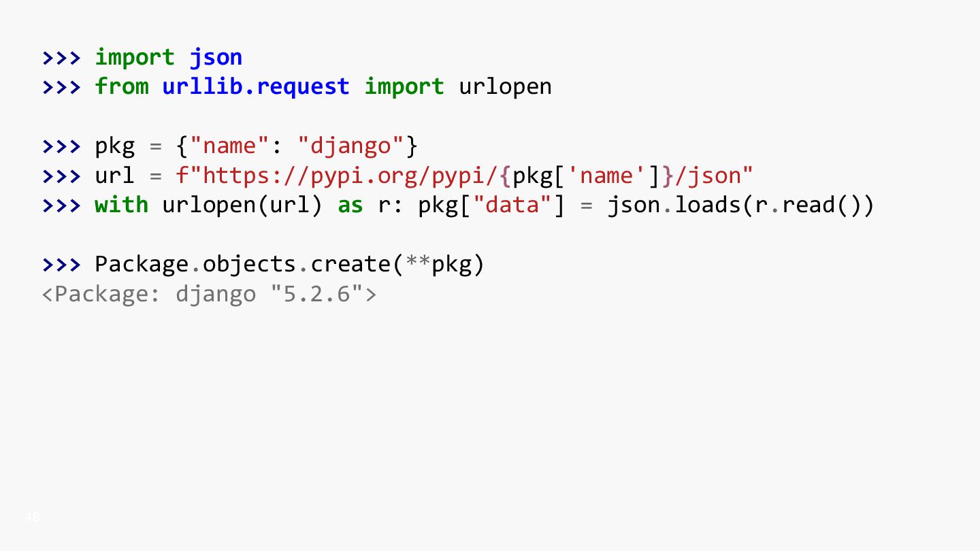Click the https://pypi.org/pypi/ URL text
The image size is (980, 551).
pyautogui.click(x=351, y=176)
